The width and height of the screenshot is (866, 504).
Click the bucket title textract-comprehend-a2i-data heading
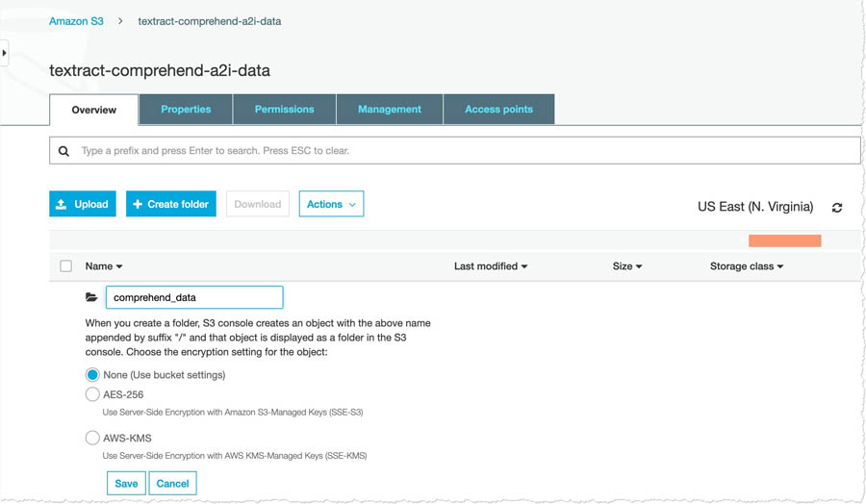(x=160, y=70)
